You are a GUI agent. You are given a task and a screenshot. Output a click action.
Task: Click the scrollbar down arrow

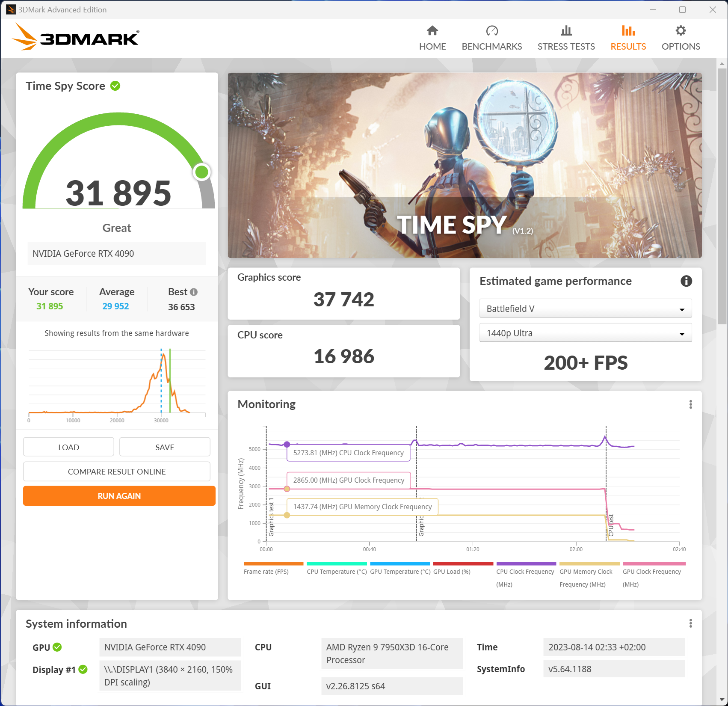(722, 700)
